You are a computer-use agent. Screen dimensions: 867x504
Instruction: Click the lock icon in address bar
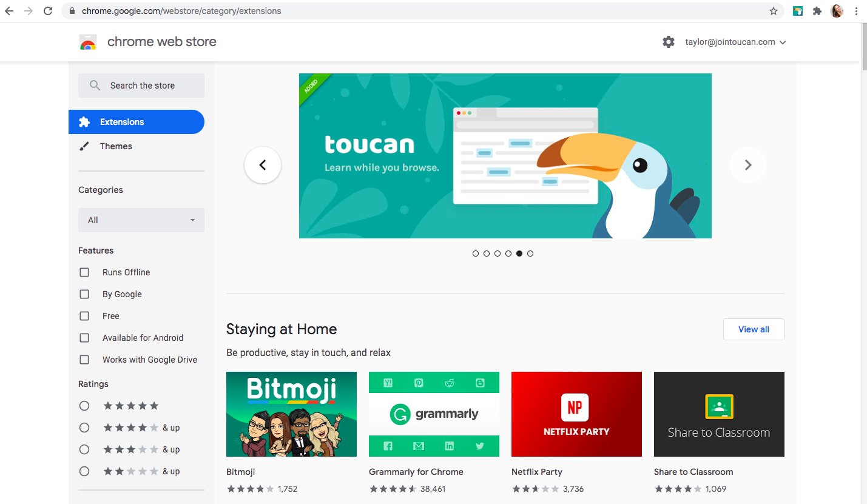pos(72,11)
